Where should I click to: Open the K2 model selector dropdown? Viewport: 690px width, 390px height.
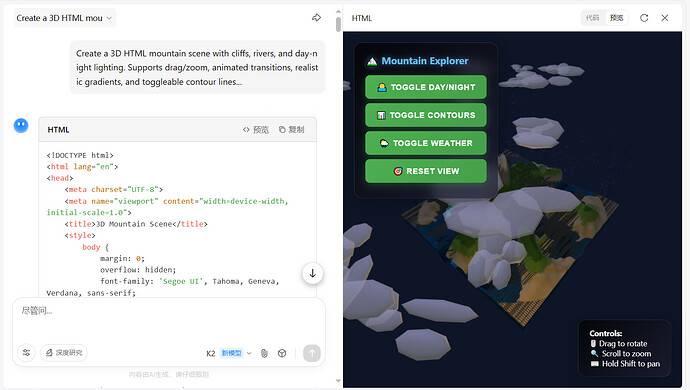click(x=229, y=353)
